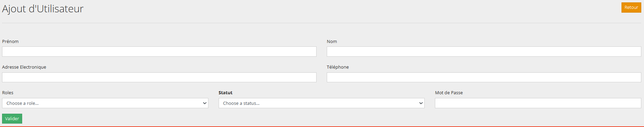Click the Téléphone label text
The width and height of the screenshot is (644, 127).
338,67
